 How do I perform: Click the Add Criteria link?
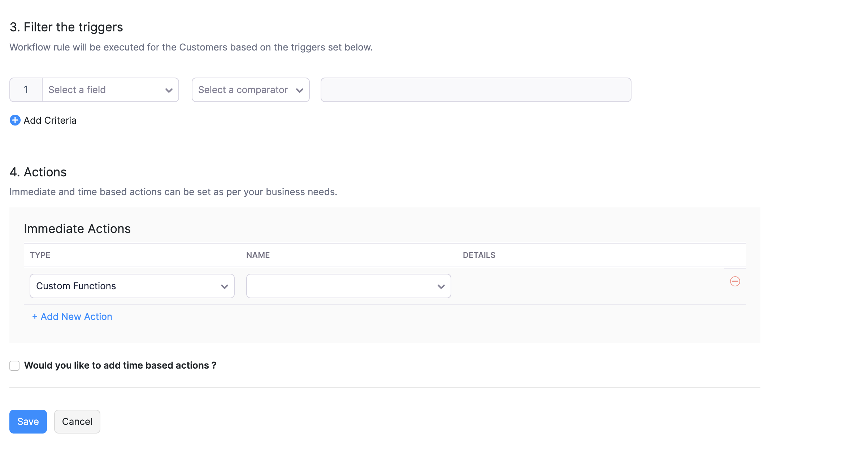tap(50, 120)
